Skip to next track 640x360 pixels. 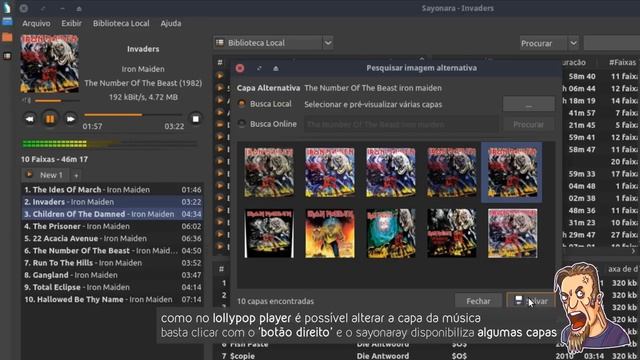[x=71, y=119]
